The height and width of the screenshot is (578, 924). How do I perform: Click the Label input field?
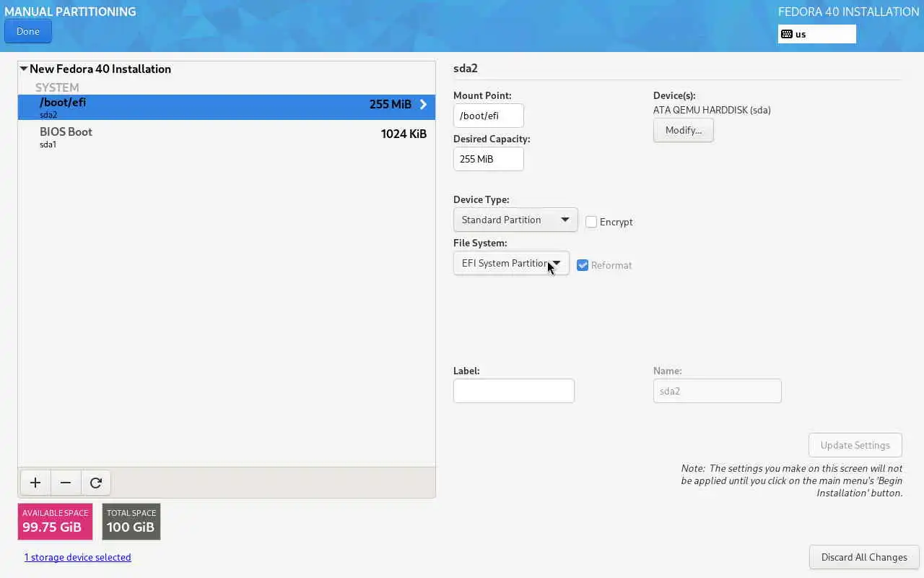tap(514, 391)
